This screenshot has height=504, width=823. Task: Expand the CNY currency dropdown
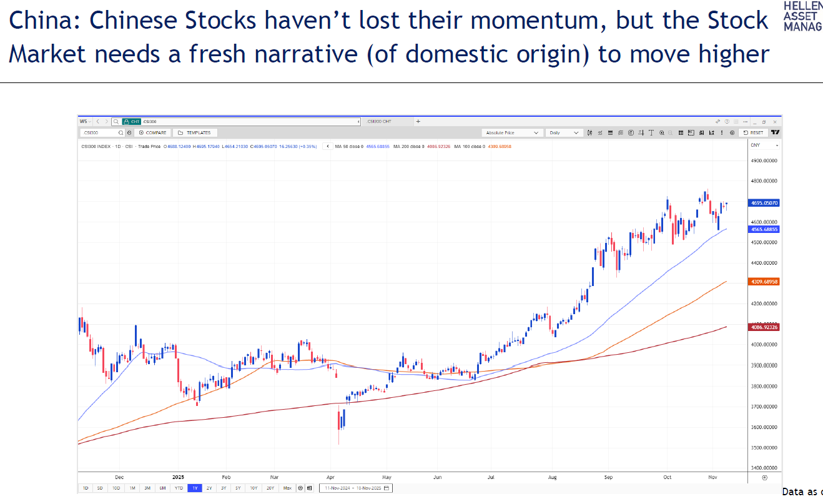(764, 146)
